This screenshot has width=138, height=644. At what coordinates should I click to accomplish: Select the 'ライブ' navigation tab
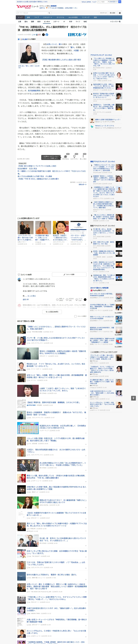pos(37,17)
